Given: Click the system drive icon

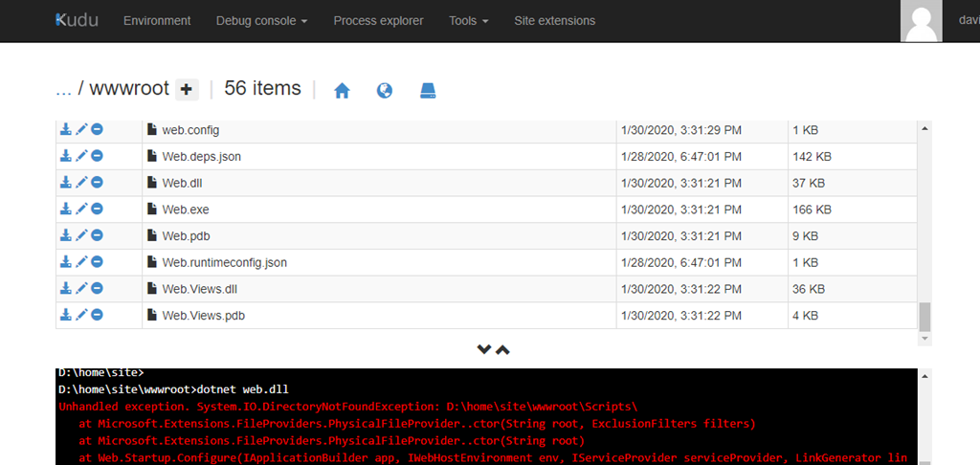Looking at the screenshot, I should [x=428, y=90].
